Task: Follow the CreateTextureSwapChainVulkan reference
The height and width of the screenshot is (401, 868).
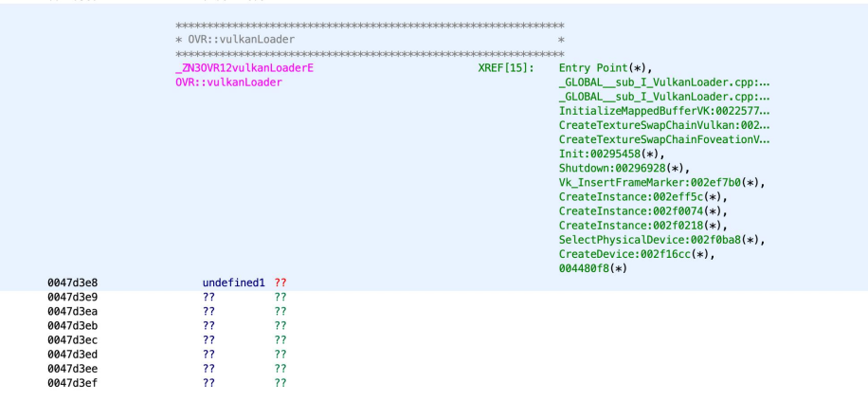Action: [664, 125]
